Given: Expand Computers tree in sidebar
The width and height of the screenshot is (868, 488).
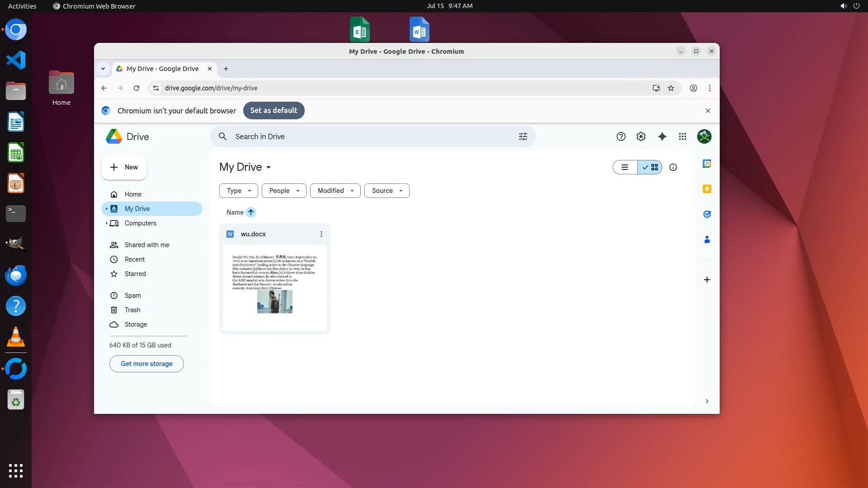Looking at the screenshot, I should [107, 223].
